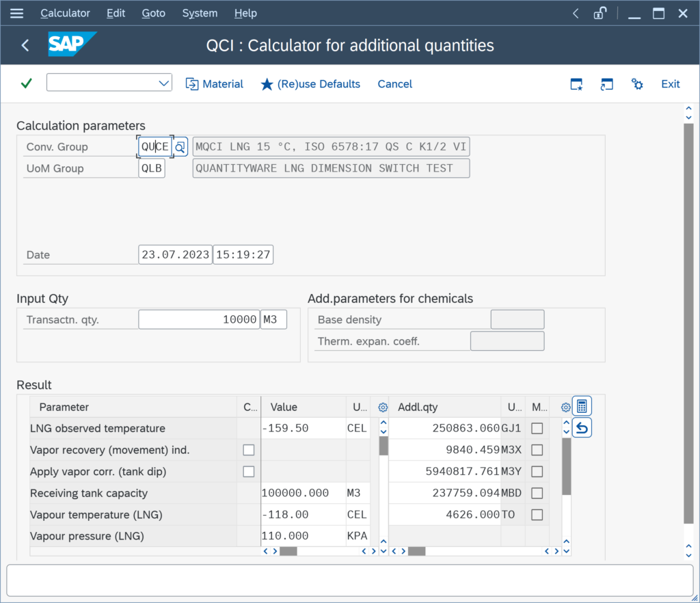Expand the command field dropdown

click(163, 83)
